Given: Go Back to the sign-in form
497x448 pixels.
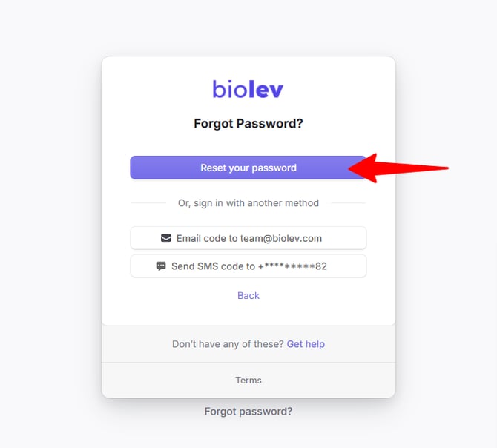Looking at the screenshot, I should coord(249,295).
